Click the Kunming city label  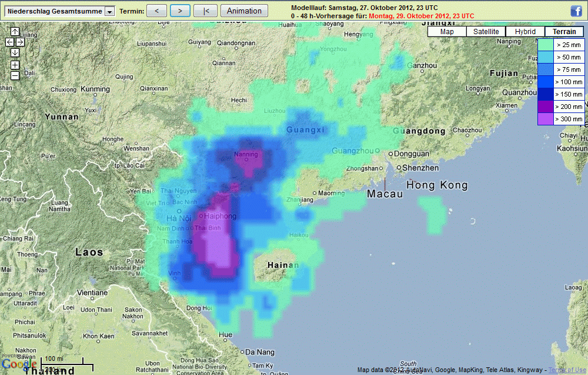(95, 89)
